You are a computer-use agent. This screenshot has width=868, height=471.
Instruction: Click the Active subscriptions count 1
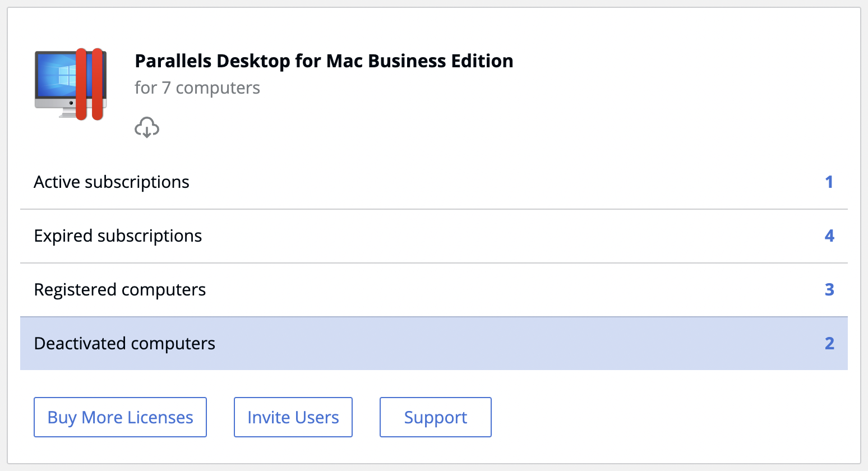829,182
